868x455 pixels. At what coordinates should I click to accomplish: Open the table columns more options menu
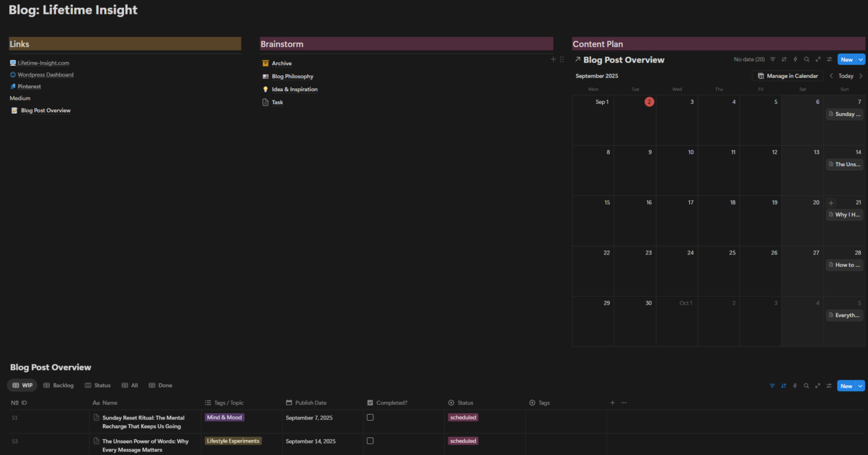point(624,403)
